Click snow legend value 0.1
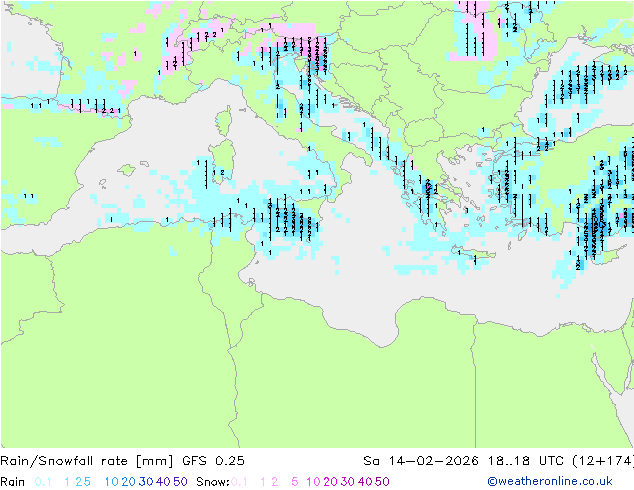This screenshot has height=490, width=634. click(239, 482)
